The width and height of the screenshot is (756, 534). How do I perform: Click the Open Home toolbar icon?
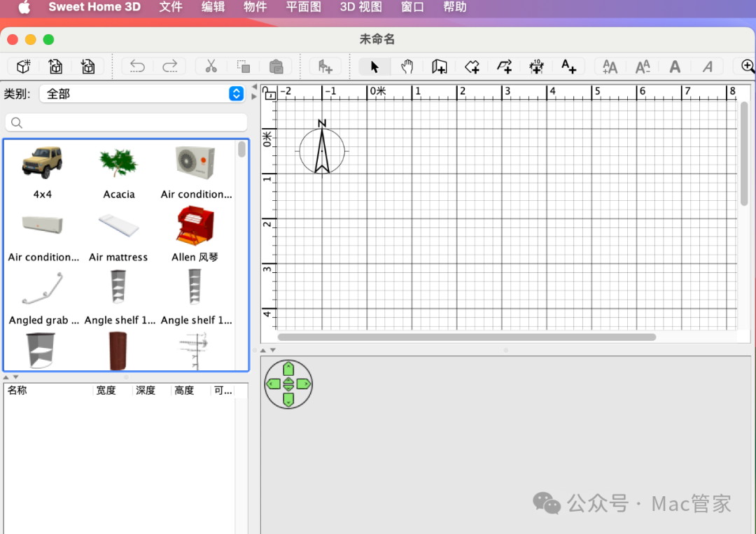pos(55,66)
